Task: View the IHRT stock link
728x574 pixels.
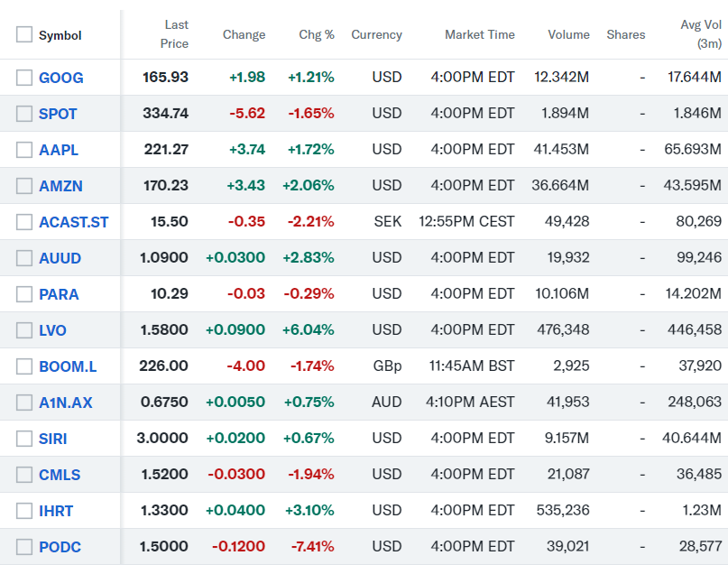Action: click(56, 511)
